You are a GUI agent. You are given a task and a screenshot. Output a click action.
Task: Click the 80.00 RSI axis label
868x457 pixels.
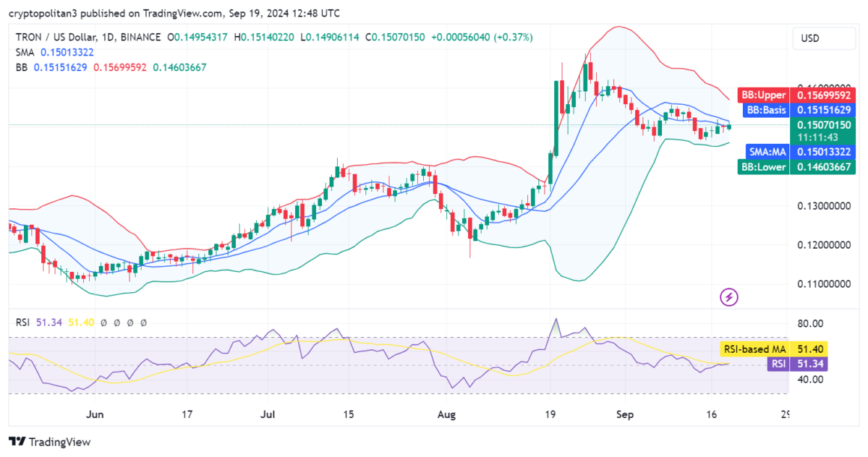coord(809,323)
